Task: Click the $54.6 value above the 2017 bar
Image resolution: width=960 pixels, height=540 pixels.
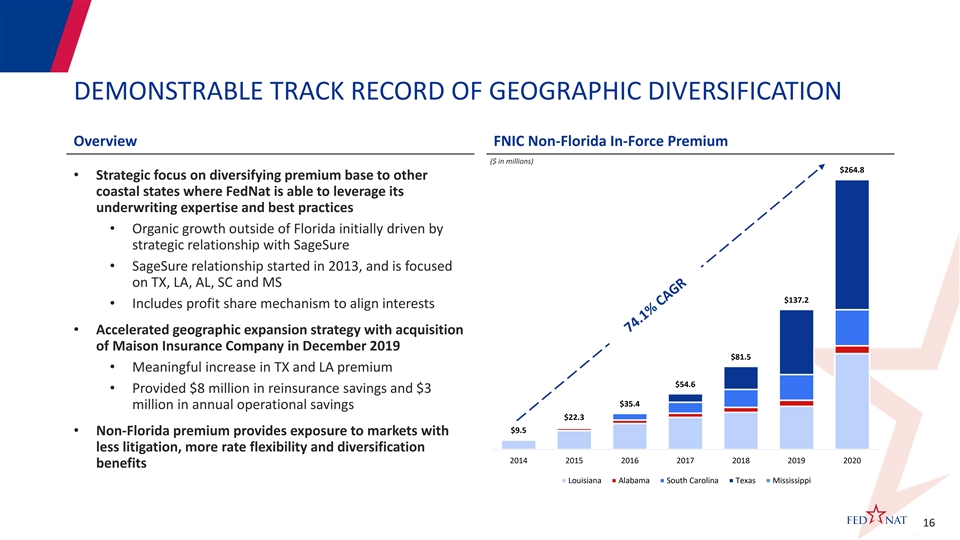Action: tap(685, 384)
